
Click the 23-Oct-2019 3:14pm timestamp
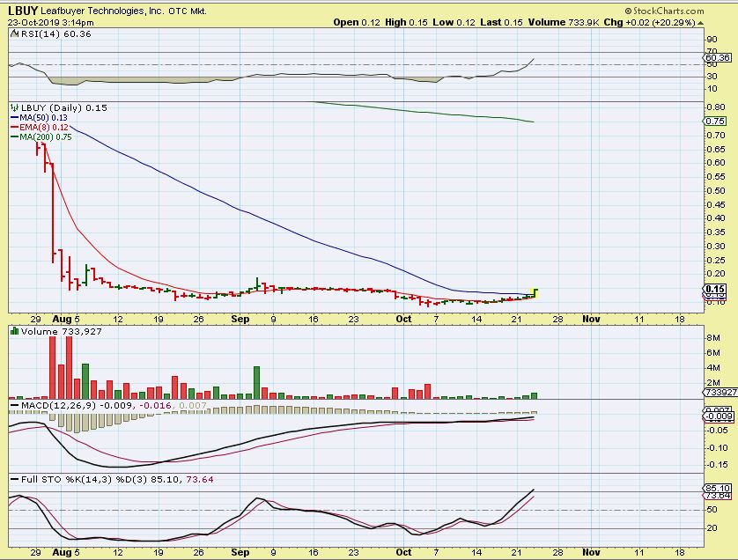click(51, 22)
